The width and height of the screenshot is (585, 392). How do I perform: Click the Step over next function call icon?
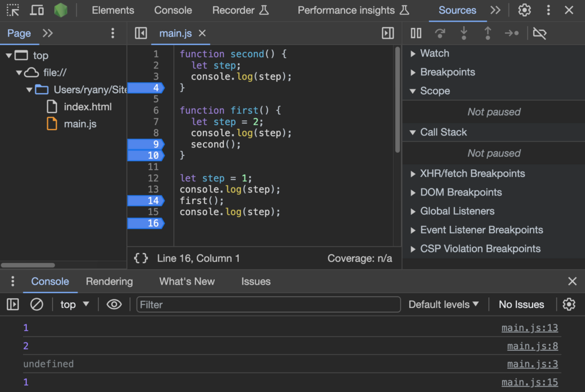tap(440, 33)
